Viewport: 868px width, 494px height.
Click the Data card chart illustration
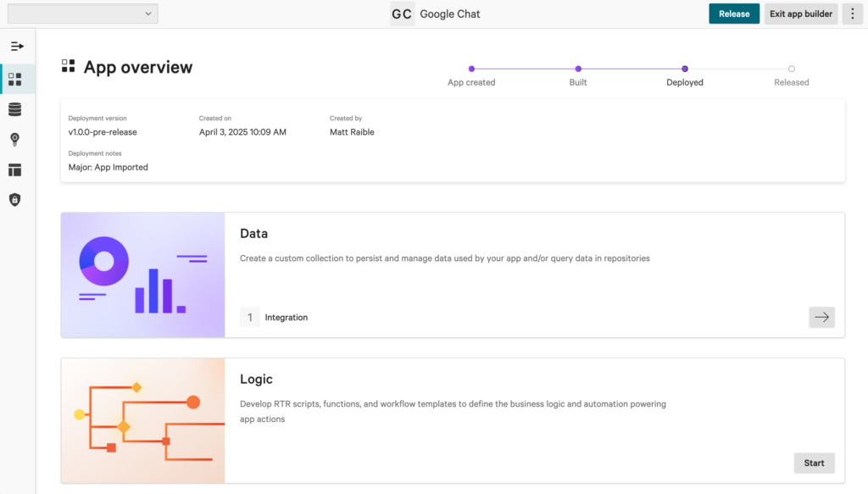point(142,275)
